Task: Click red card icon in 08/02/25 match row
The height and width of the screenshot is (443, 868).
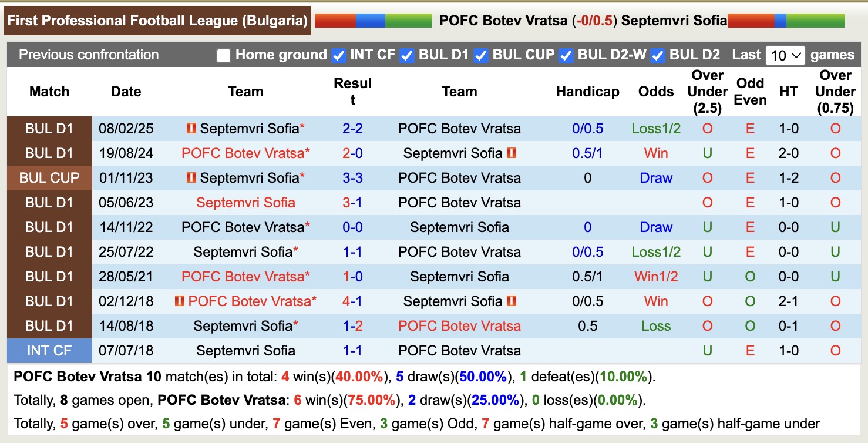Action: tap(191, 128)
